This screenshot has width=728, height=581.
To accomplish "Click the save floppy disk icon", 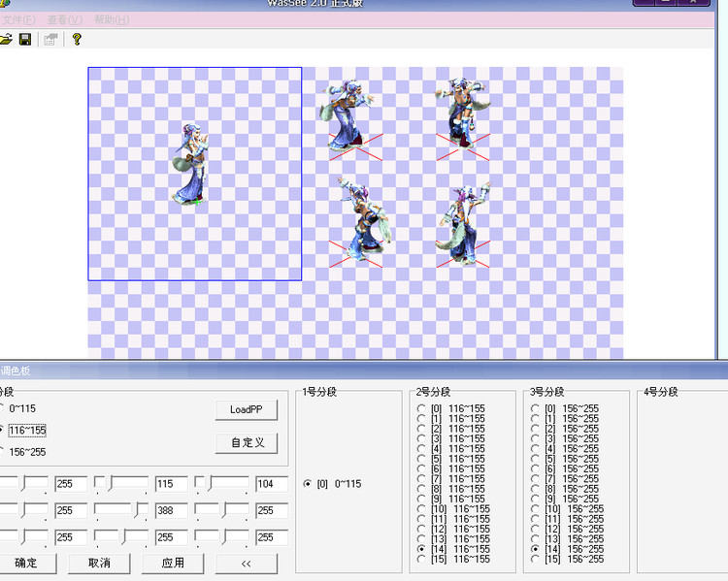I will 25,40.
